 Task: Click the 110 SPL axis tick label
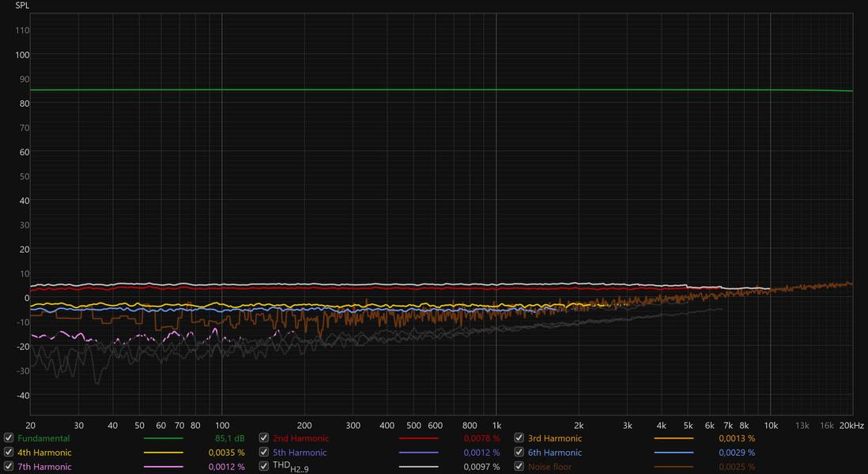pos(22,31)
